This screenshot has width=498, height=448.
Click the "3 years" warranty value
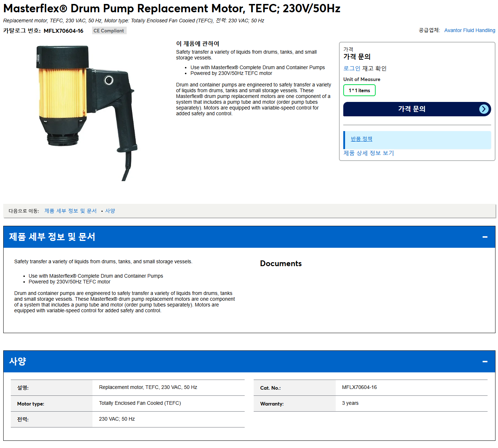coord(350,403)
